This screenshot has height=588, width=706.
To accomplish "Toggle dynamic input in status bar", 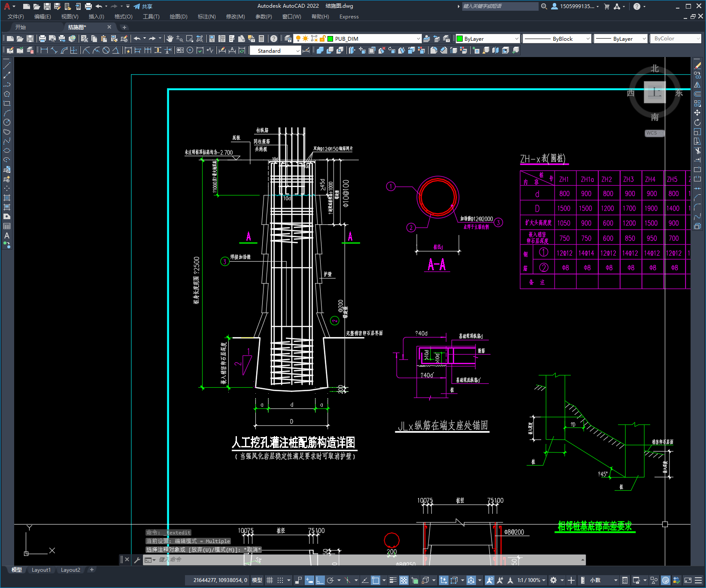I will [x=309, y=580].
